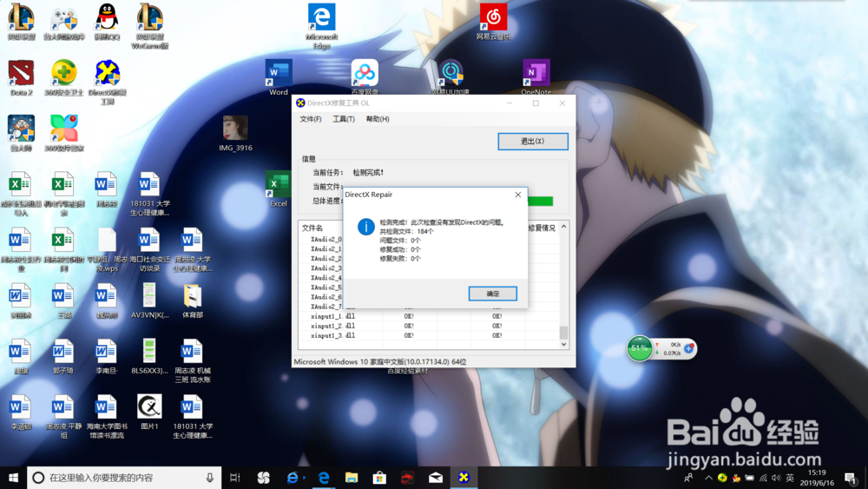
Task: Open the 帮助(H) menu
Action: 378,119
